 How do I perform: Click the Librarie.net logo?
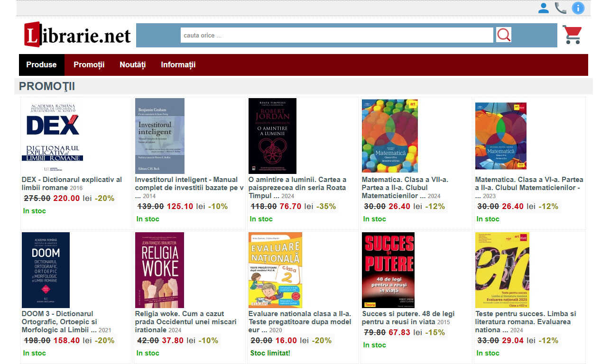pyautogui.click(x=77, y=35)
